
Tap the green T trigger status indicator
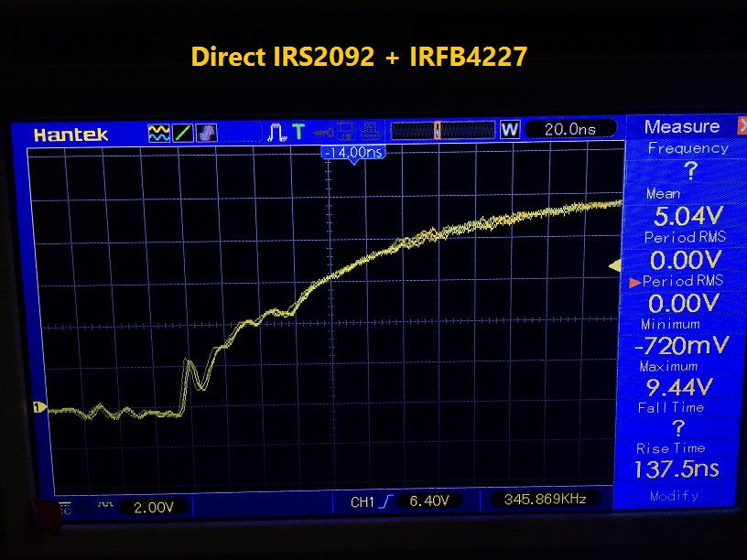[x=298, y=131]
